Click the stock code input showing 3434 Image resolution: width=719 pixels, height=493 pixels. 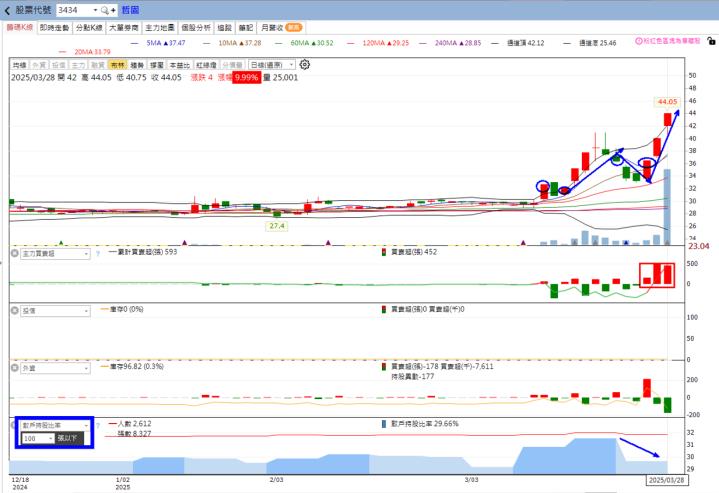click(73, 10)
